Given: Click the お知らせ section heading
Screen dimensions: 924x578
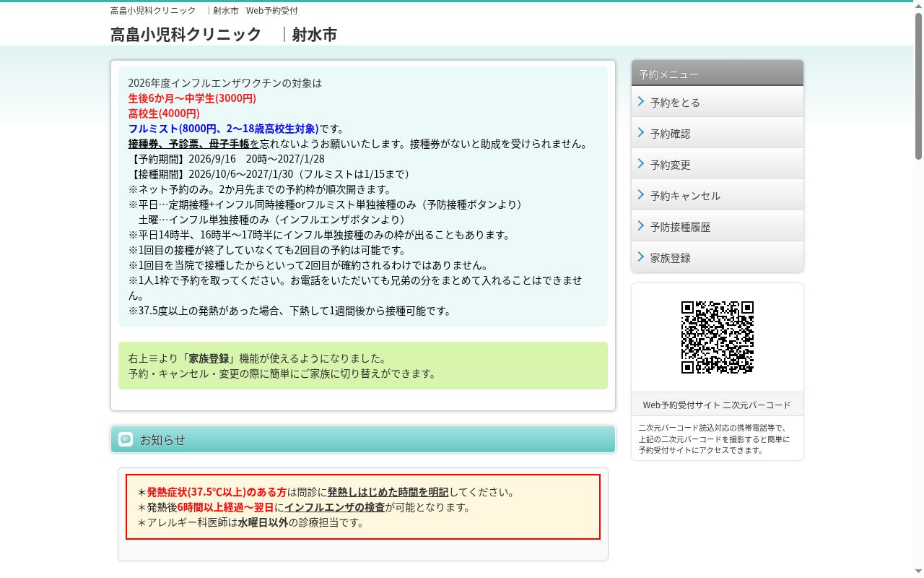Looking at the screenshot, I should pyautogui.click(x=363, y=439).
